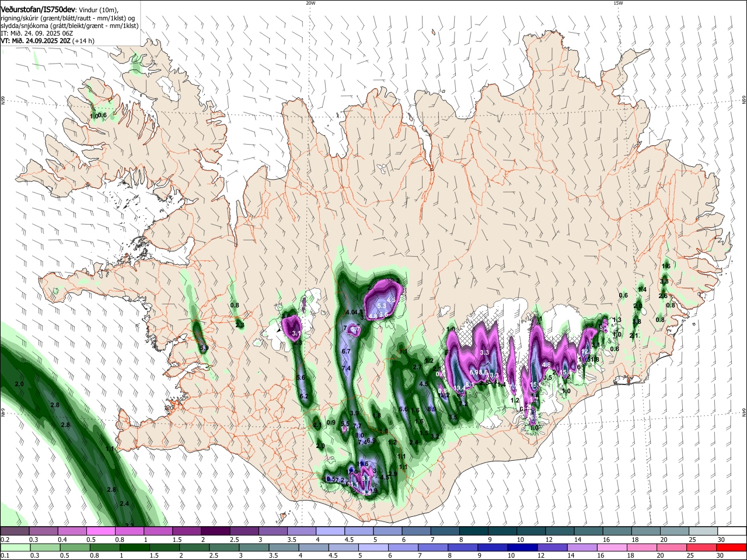The width and height of the screenshot is (747, 560).
Task: Click the 7.7 precipitation value on the map
Action: [x=358, y=426]
